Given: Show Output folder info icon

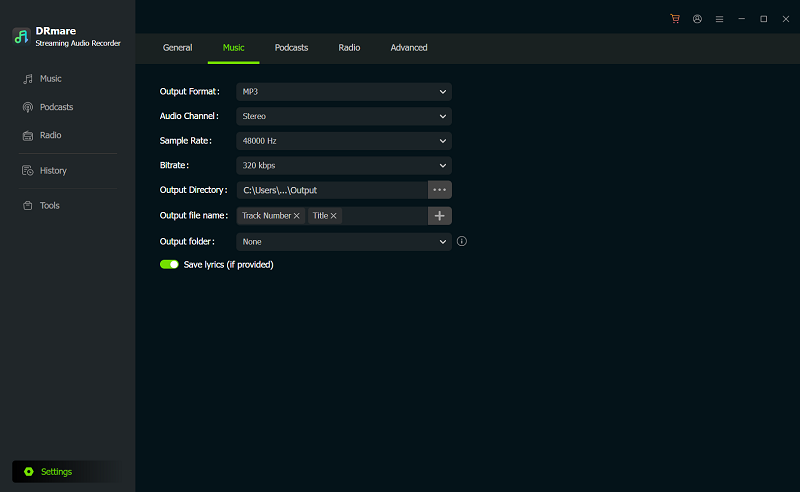Looking at the screenshot, I should (x=462, y=241).
